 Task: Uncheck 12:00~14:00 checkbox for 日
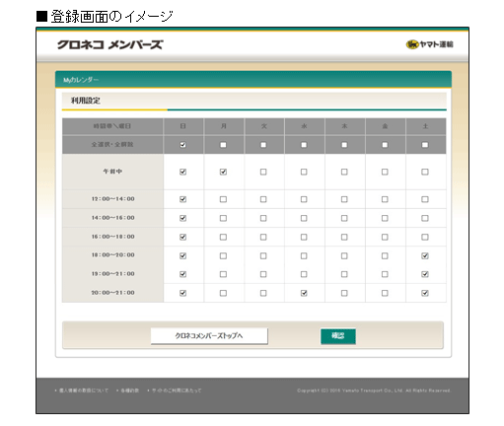(182, 199)
